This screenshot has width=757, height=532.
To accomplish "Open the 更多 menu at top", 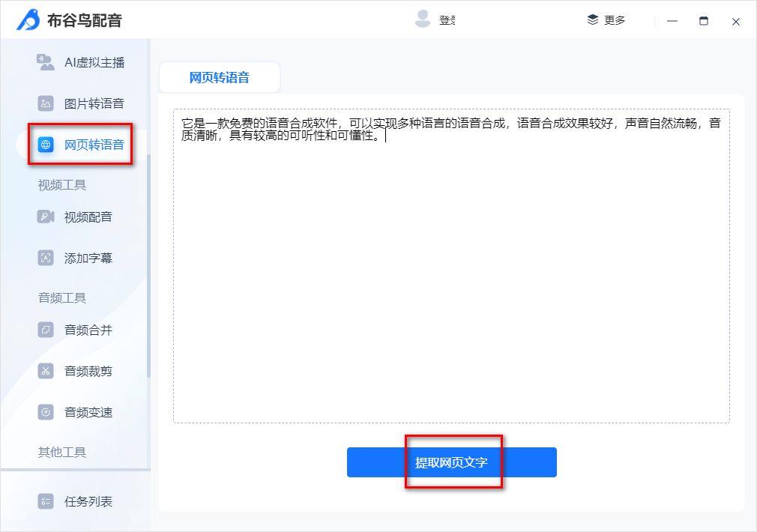I will click(x=606, y=20).
